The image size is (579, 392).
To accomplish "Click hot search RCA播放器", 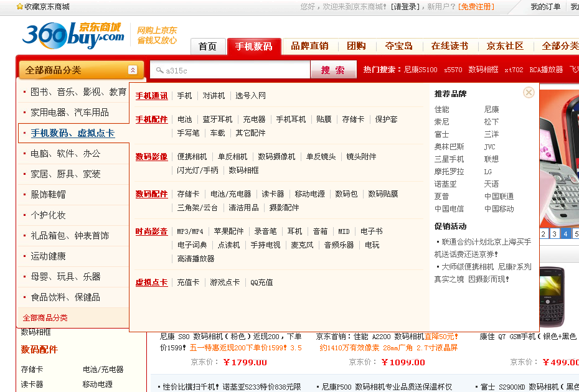I will [x=546, y=70].
